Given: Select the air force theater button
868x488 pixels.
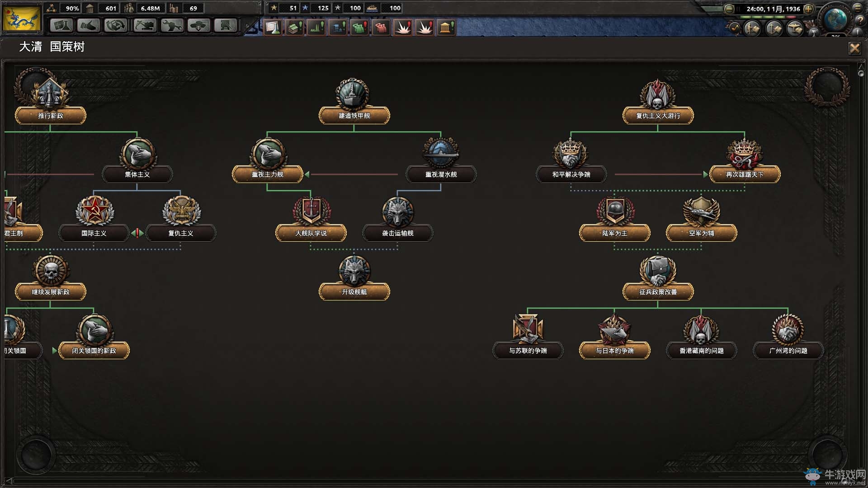Looking at the screenshot, I should pos(795,28).
